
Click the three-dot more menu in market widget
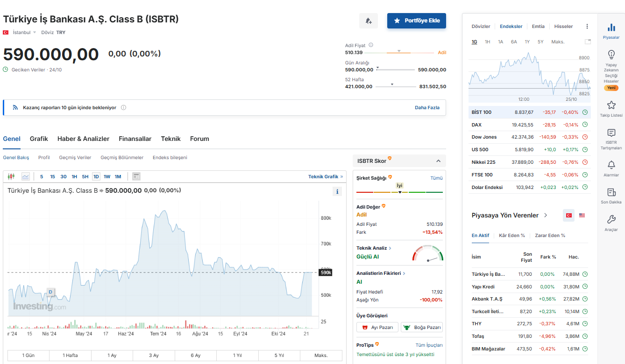(587, 27)
